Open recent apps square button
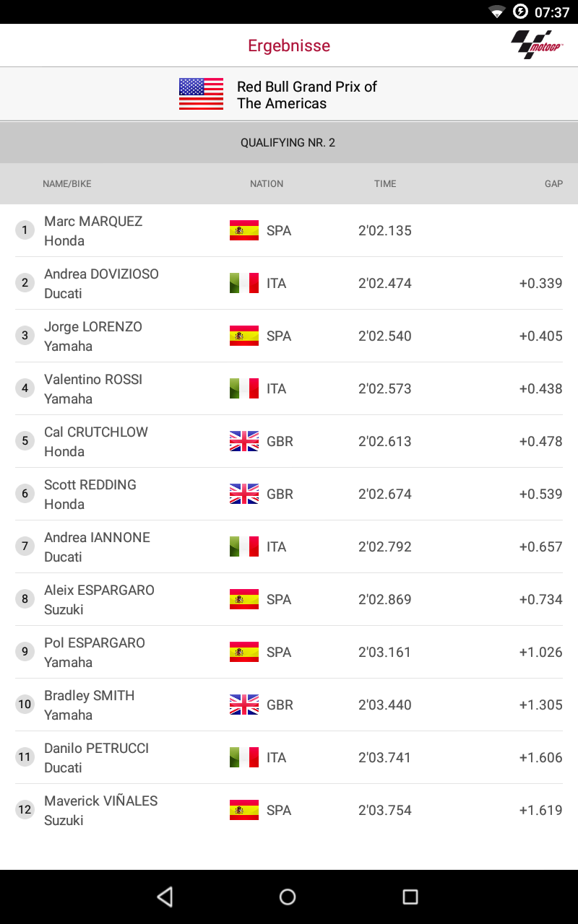Image resolution: width=578 pixels, height=924 pixels. point(410,897)
